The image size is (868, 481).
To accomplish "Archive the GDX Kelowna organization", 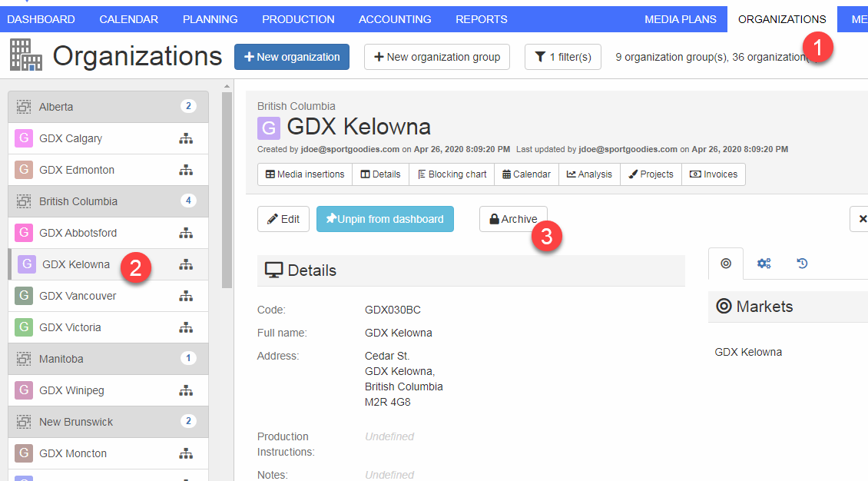I will (513, 219).
